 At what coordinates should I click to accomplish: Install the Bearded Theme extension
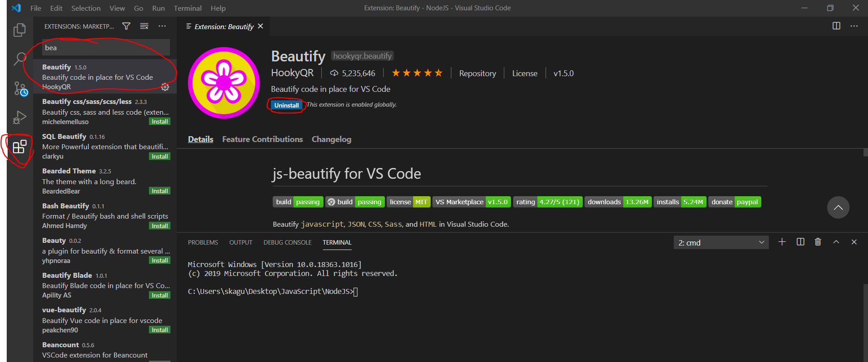(160, 191)
